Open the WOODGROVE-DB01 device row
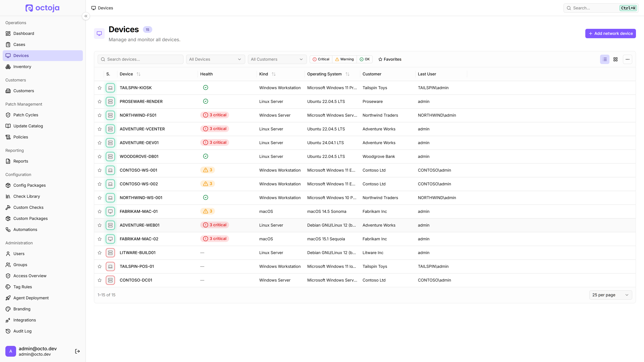This screenshot has height=362, width=644. 365,156
